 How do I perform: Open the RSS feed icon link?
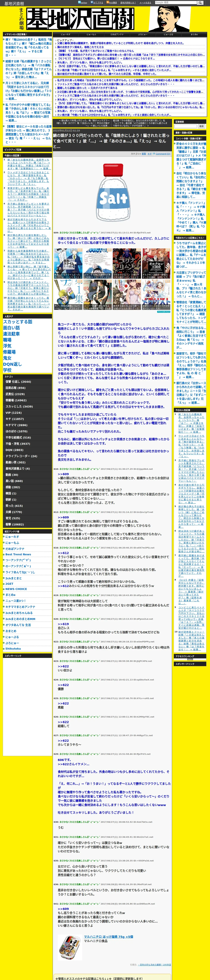[112, 2]
